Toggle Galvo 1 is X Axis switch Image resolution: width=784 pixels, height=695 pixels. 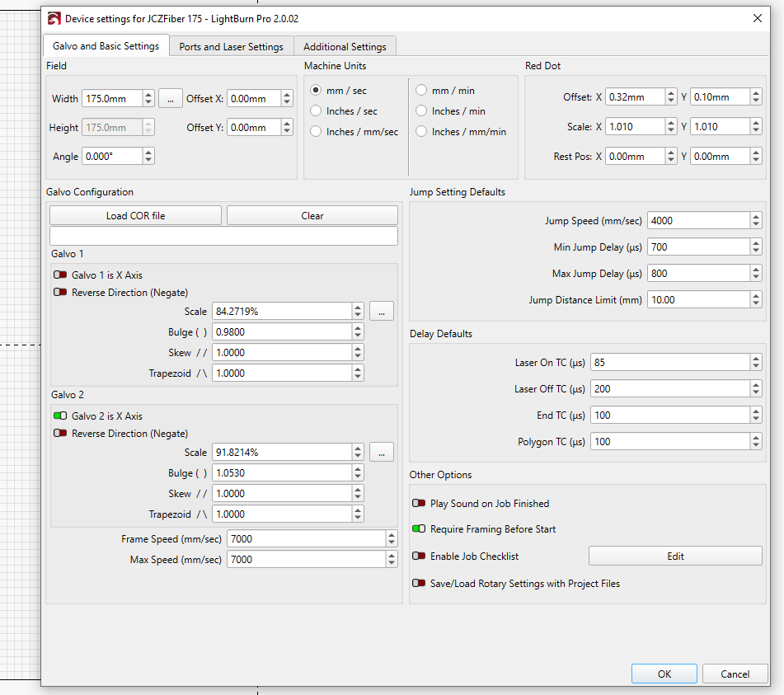60,275
